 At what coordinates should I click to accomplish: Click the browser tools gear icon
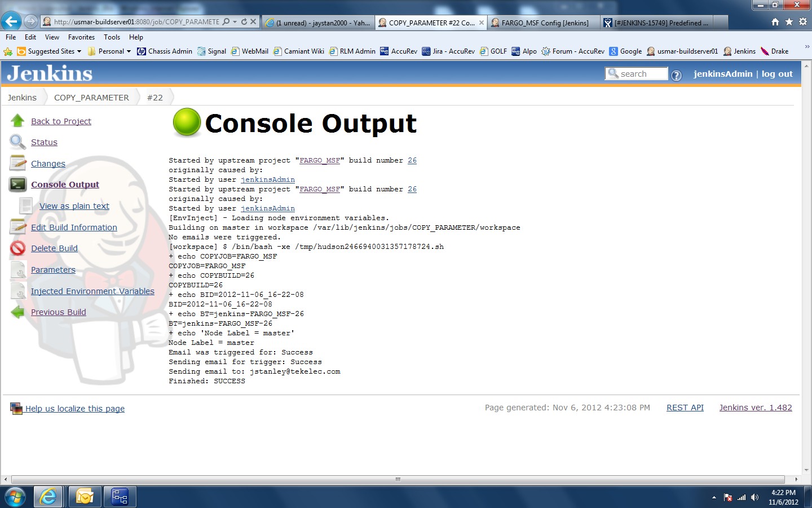point(803,21)
